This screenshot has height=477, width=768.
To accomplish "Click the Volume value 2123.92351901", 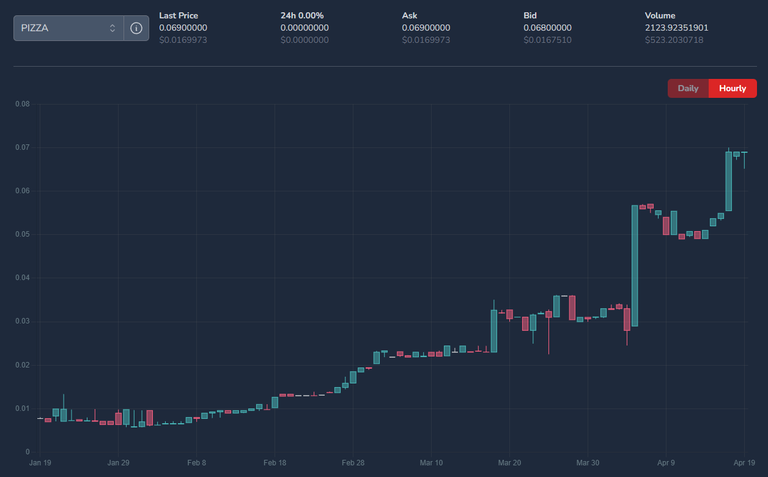I will [x=676, y=28].
